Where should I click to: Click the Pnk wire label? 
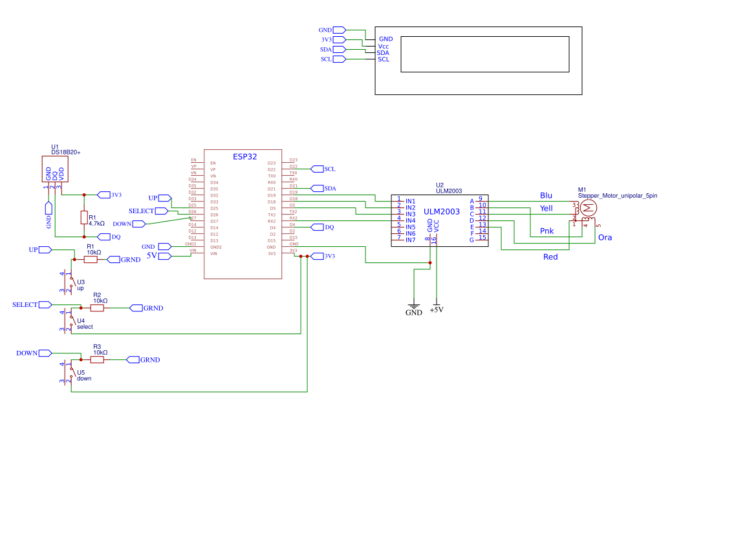click(x=546, y=231)
